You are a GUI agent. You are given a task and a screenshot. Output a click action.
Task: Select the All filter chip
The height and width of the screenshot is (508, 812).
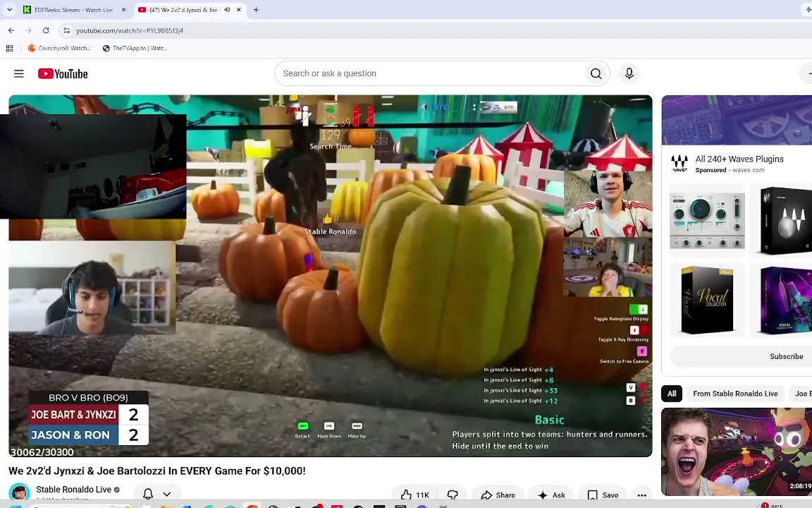(672, 394)
